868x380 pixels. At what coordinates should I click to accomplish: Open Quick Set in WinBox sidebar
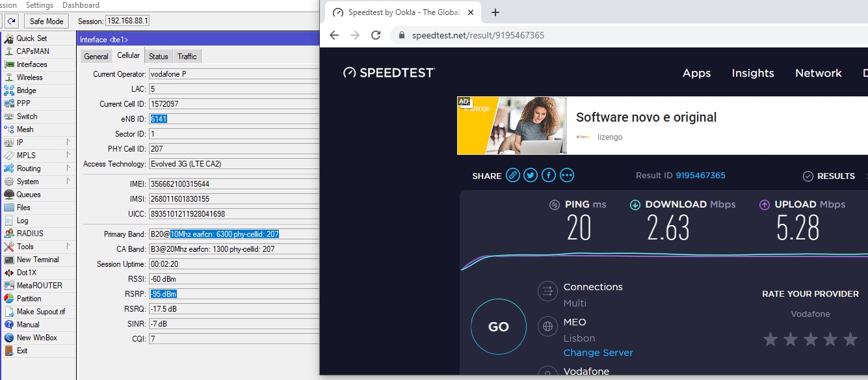(x=31, y=38)
